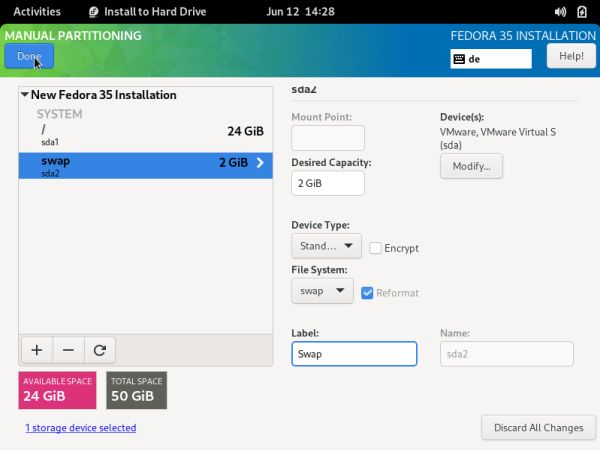Click the battery status icon
Image resolution: width=600 pixels, height=450 pixels.
pyautogui.click(x=582, y=12)
